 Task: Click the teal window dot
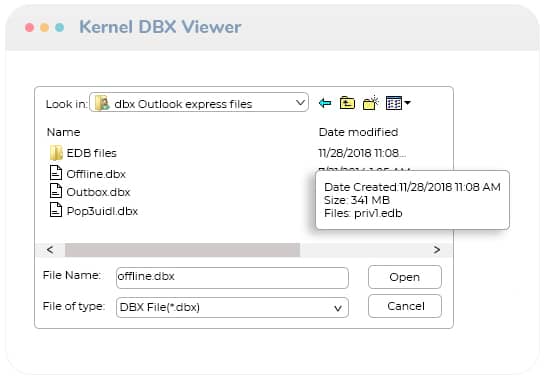click(x=59, y=27)
